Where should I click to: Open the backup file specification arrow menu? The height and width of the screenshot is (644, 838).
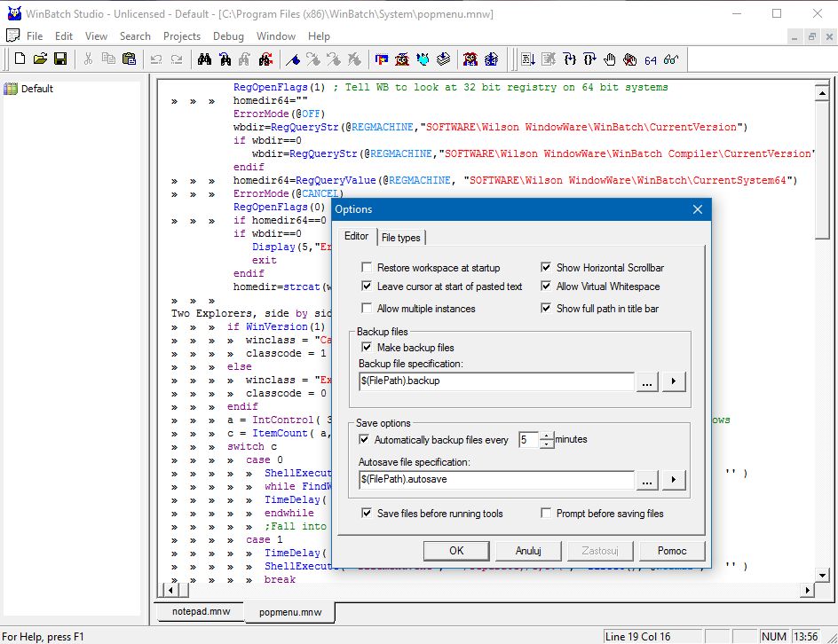pyautogui.click(x=674, y=381)
